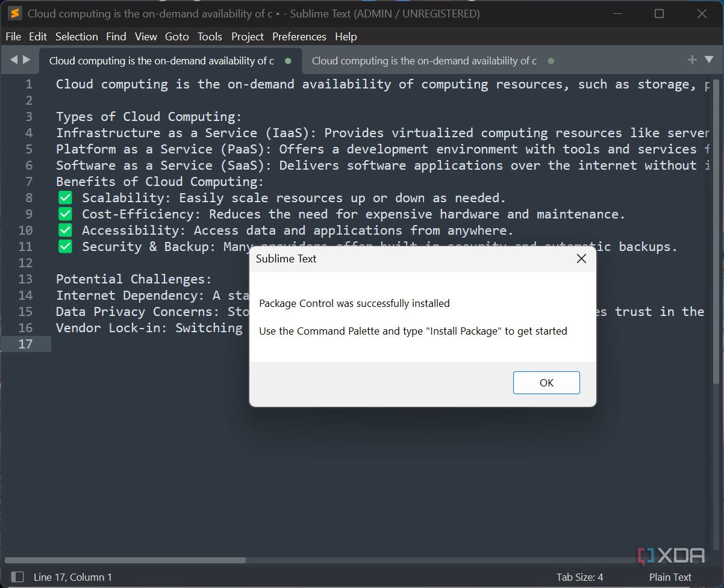
Task: Open the File menu
Action: (x=13, y=37)
